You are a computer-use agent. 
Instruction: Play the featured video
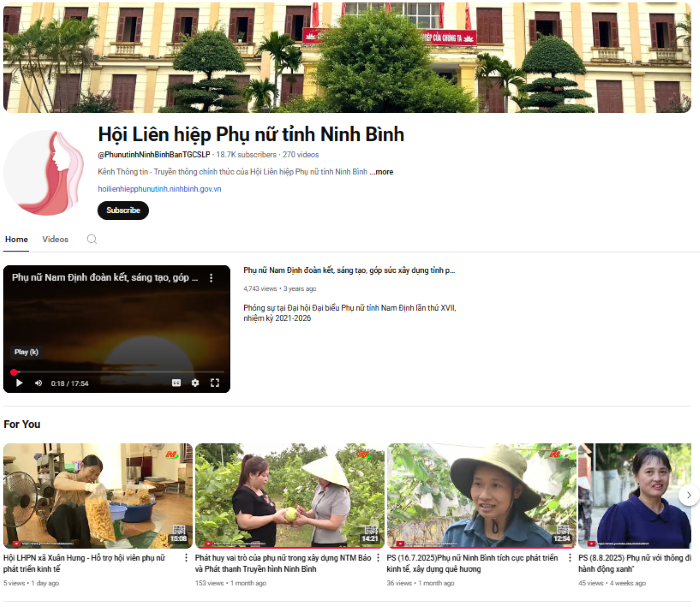point(19,383)
